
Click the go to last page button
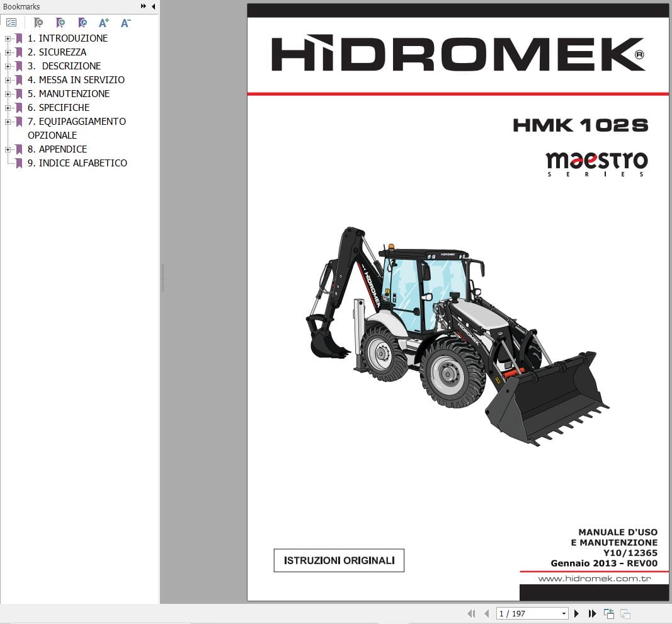pos(592,613)
